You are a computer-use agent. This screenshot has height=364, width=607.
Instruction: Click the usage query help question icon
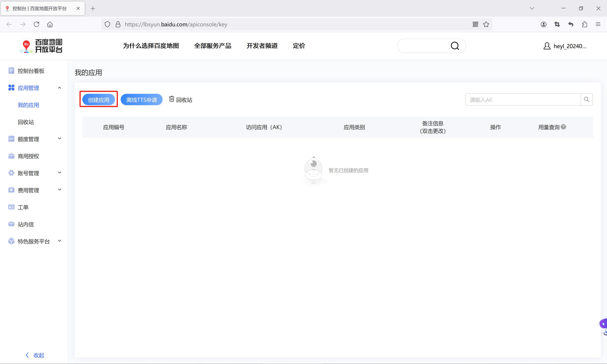564,127
